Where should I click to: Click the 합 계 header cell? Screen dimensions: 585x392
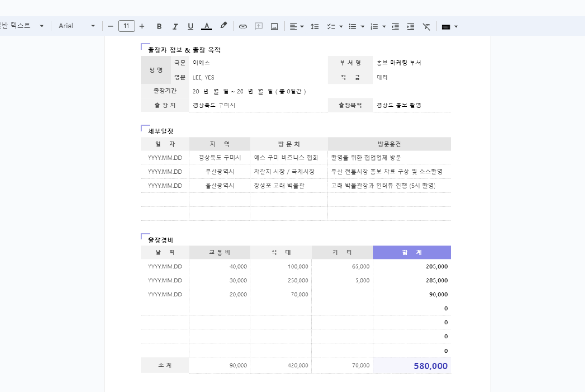(412, 252)
